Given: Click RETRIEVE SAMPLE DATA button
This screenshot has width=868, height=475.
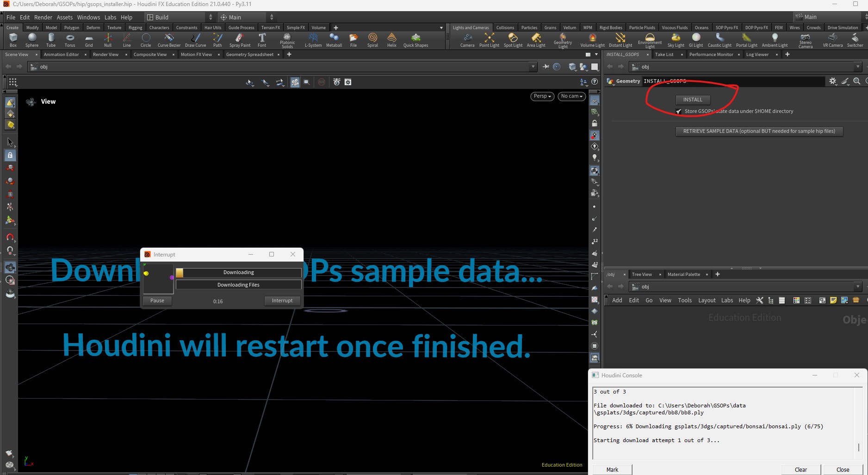Looking at the screenshot, I should [759, 131].
